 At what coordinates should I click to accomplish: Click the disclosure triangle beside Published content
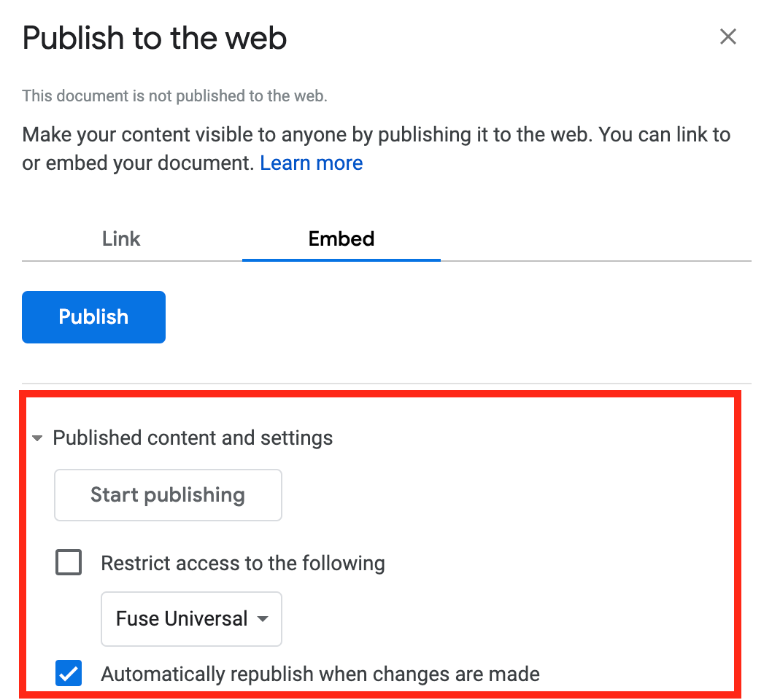(36, 439)
